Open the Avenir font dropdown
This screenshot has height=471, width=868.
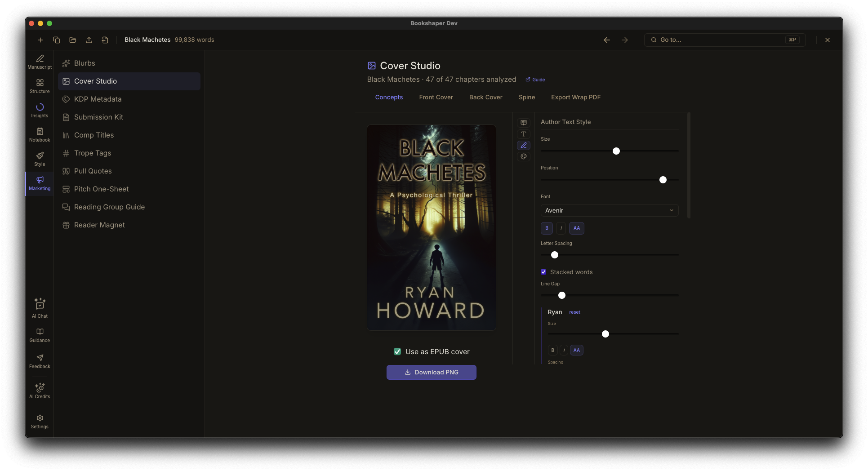610,210
